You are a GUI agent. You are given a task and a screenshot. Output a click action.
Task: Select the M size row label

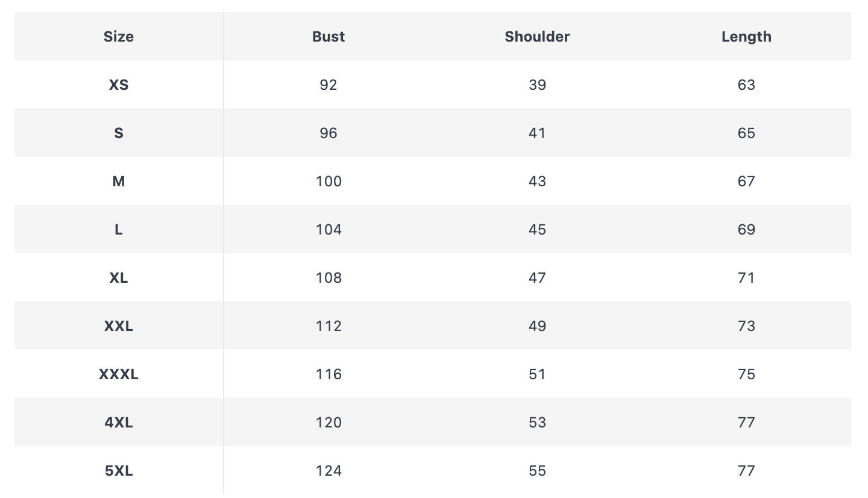click(119, 181)
